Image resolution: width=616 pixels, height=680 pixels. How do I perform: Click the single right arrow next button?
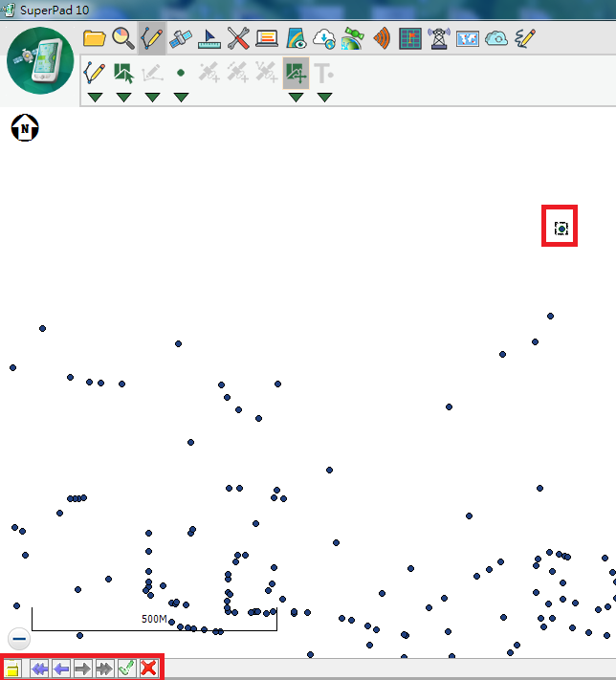[83, 669]
